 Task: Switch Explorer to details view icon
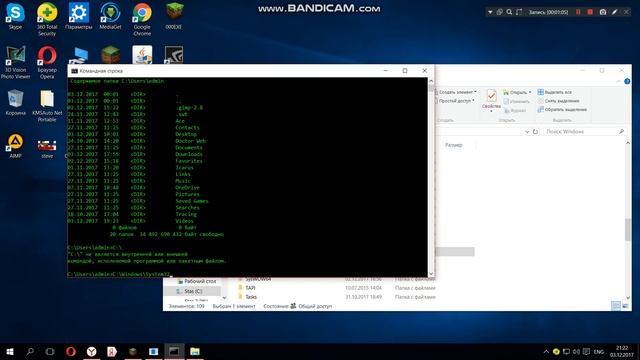tap(616, 306)
